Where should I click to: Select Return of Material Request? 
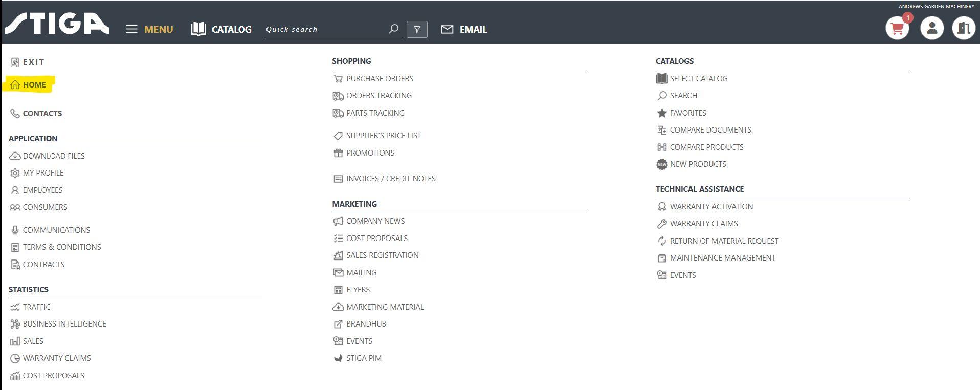click(724, 241)
